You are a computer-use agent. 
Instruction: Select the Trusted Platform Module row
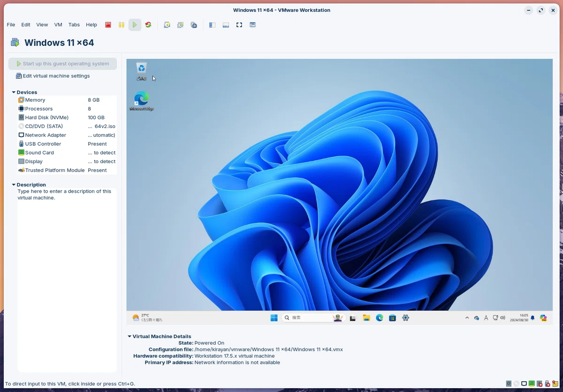(x=67, y=170)
